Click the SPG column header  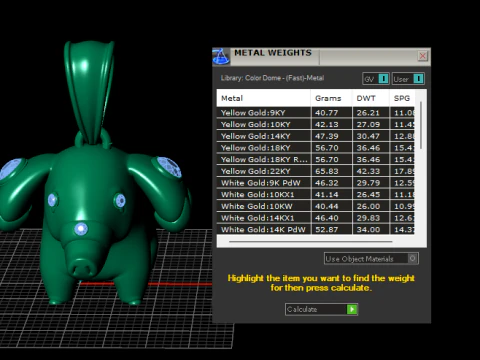pos(402,98)
